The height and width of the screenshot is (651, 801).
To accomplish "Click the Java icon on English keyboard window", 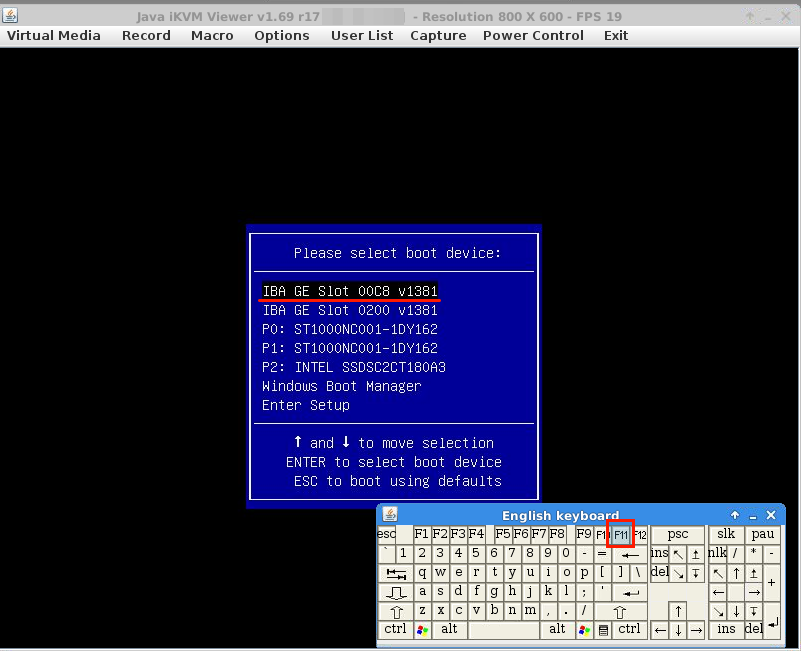I will click(x=390, y=515).
